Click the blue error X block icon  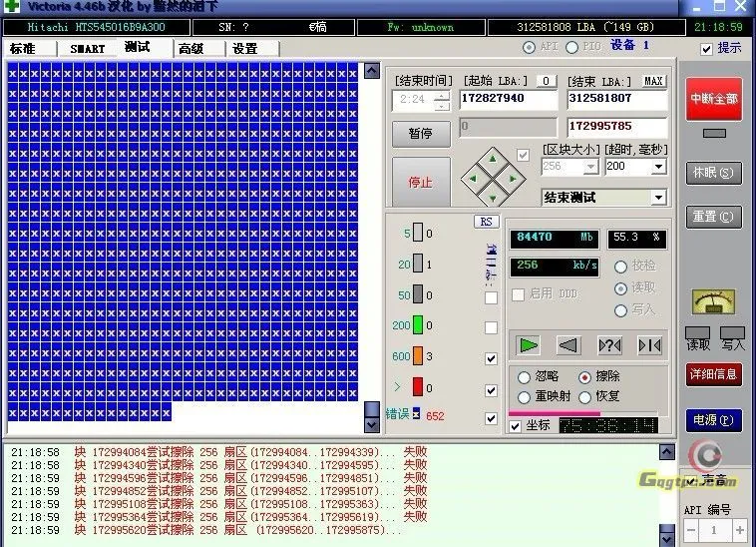[x=416, y=414]
